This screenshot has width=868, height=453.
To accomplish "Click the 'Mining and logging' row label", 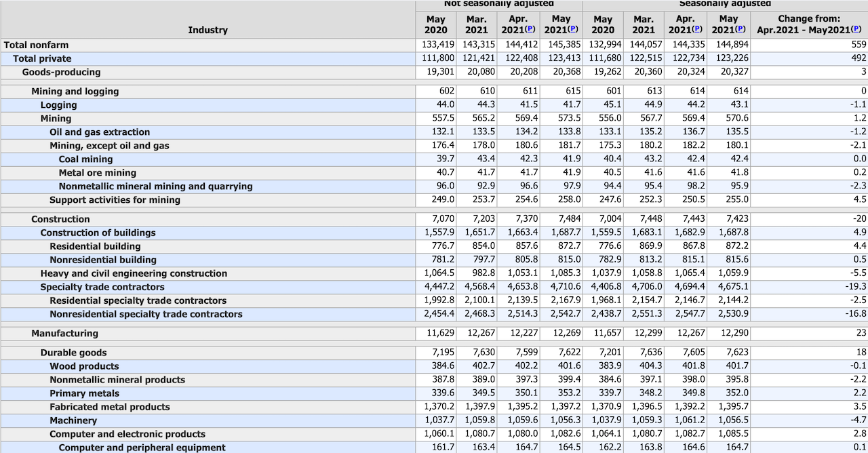I will 75,91.
